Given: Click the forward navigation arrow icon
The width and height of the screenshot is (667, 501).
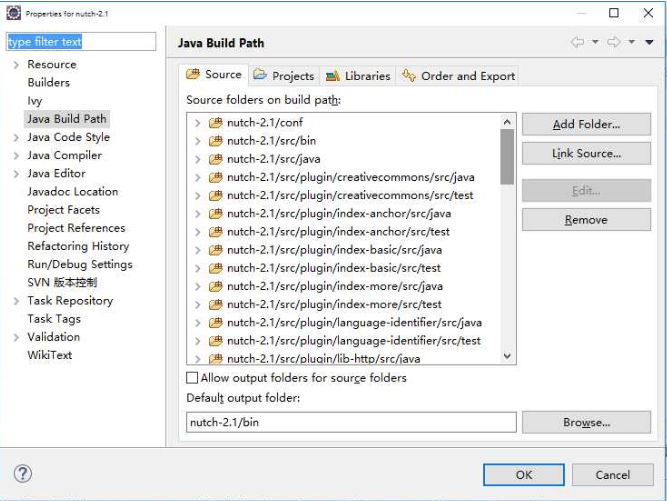Looking at the screenshot, I should click(x=614, y=42).
